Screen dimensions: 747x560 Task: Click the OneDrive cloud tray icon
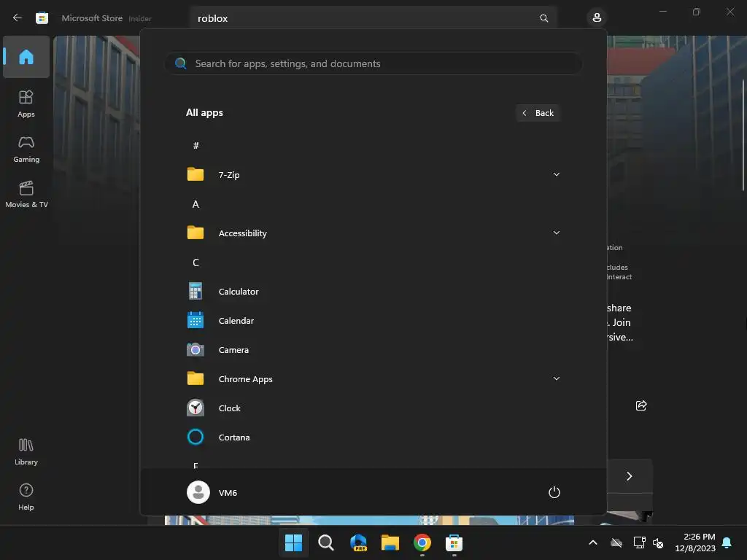tap(616, 542)
